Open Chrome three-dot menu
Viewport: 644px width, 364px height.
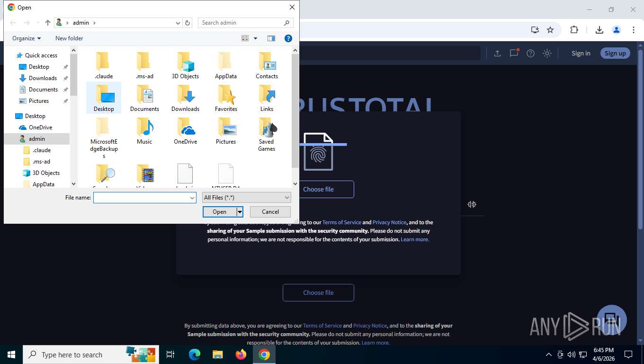pyautogui.click(x=633, y=30)
